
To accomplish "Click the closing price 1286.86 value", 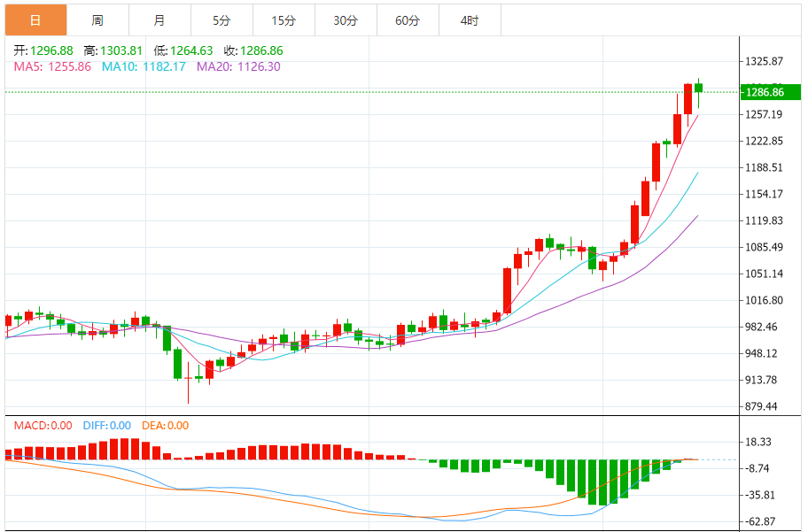I will click(261, 50).
